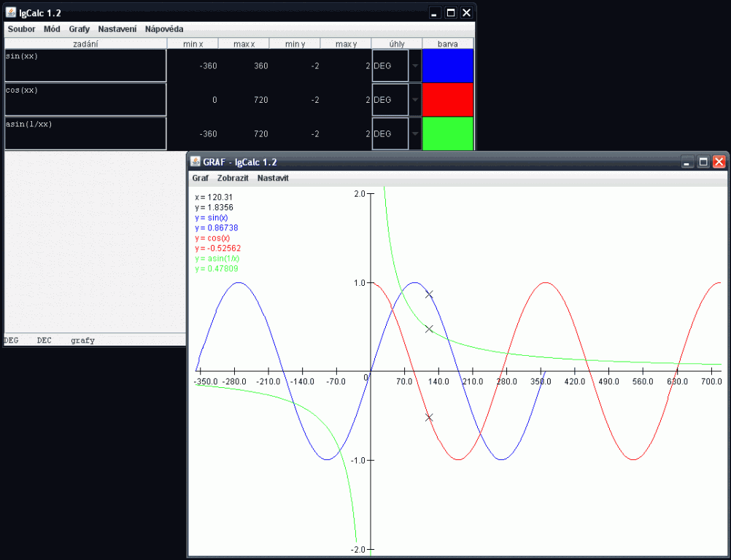Click the green color swatch for asin(1/xx)
Viewport: 731px width, 560px height.
coord(448,133)
